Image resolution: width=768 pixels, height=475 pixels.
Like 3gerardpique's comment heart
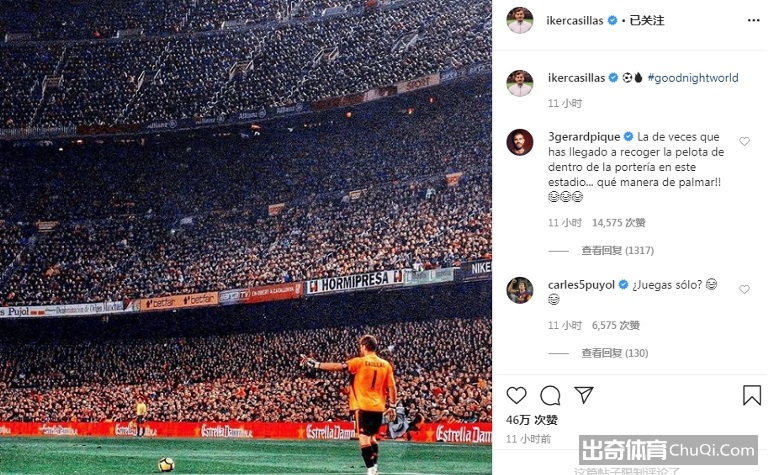click(744, 142)
